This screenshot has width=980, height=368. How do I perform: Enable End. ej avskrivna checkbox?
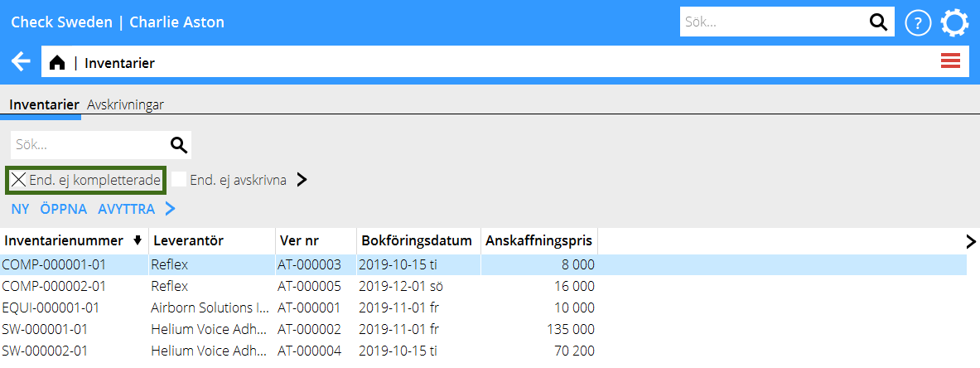pos(179,180)
